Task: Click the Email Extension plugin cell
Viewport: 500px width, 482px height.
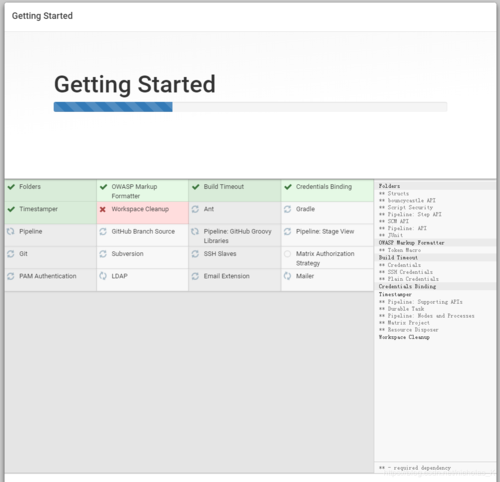Action: tap(235, 280)
